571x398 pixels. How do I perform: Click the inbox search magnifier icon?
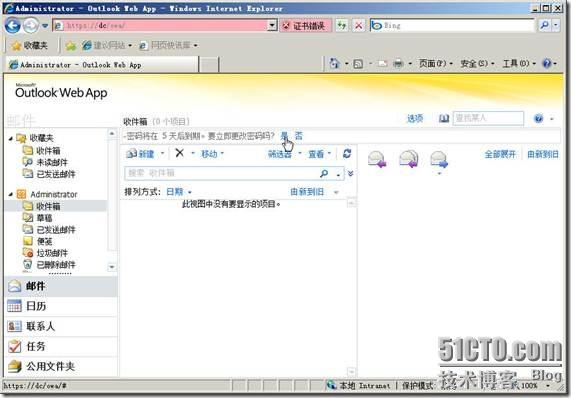[x=324, y=174]
